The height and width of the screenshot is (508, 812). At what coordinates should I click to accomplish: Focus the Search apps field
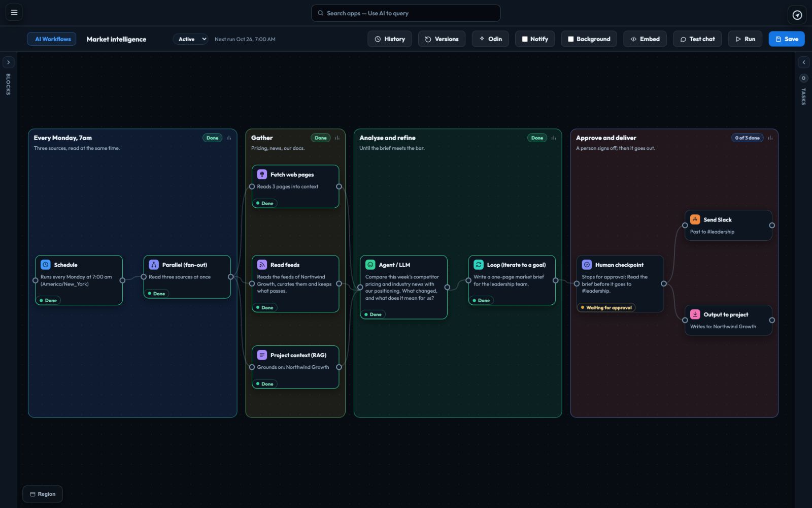pos(406,13)
